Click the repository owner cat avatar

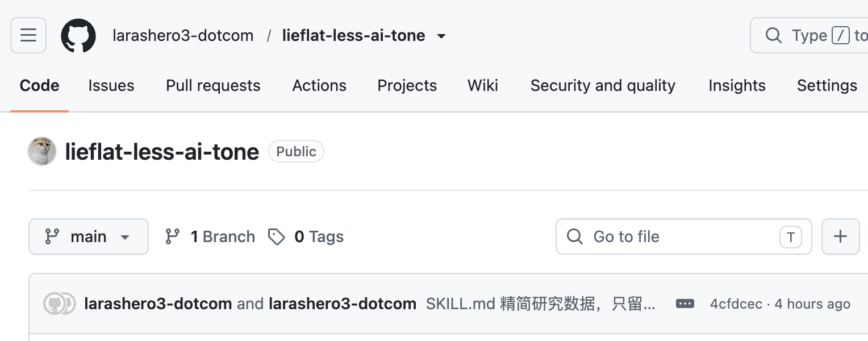42,151
